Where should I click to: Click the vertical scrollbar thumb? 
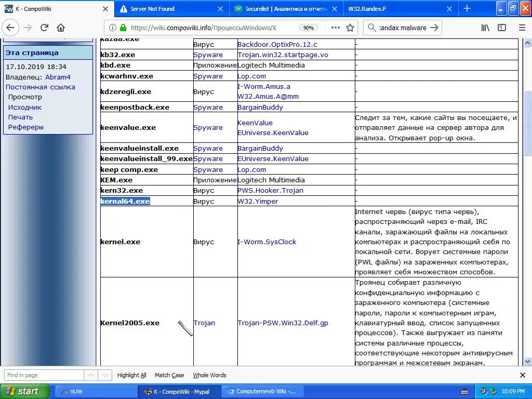pyautogui.click(x=527, y=124)
